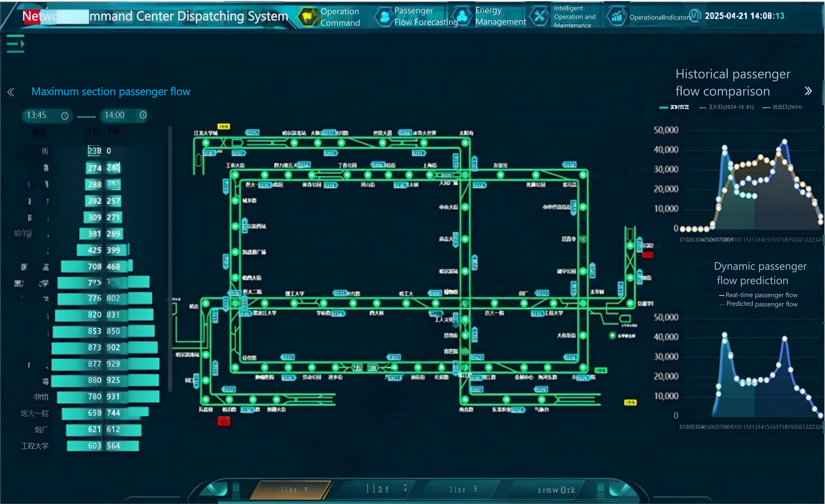
Task: Click the clock icon in the 14:00 field
Action: [x=143, y=115]
